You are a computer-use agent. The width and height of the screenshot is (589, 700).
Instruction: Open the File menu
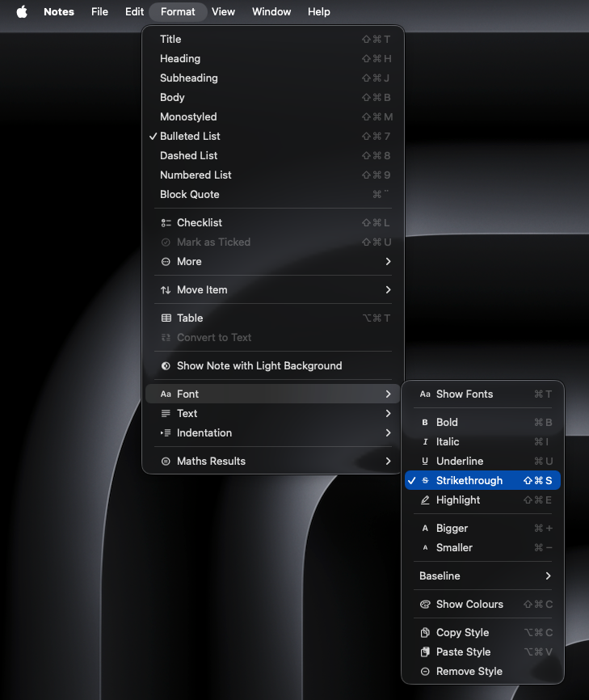99,11
